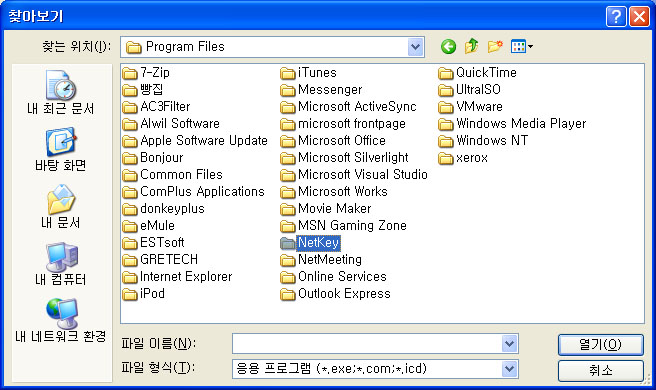656x390 pixels.
Task: Select the Online Services folder
Action: [333, 277]
